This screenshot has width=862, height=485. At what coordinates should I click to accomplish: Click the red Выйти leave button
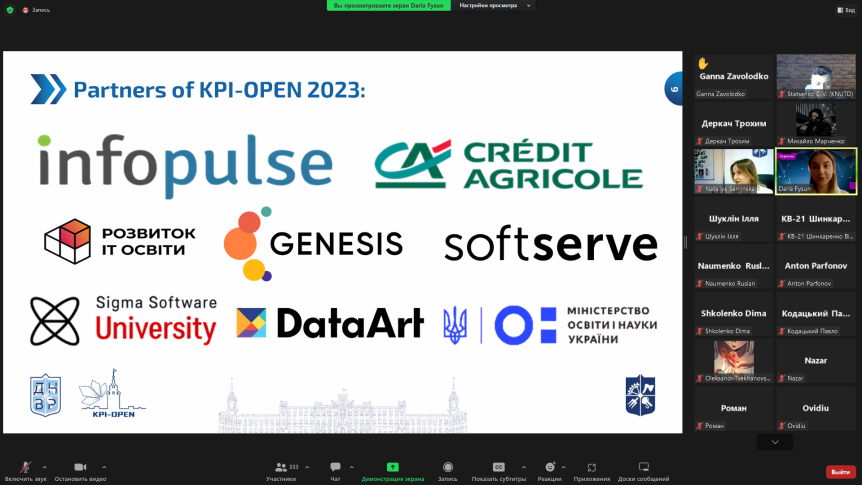(841, 472)
